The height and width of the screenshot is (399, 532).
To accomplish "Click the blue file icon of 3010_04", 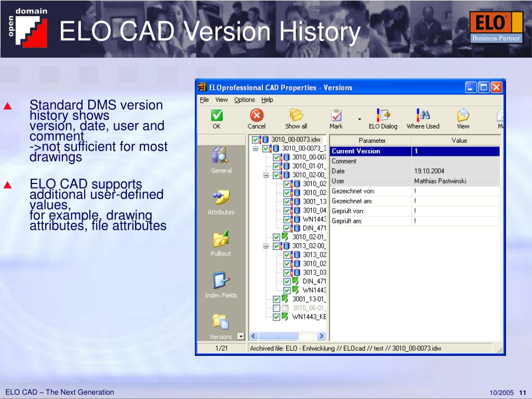I will coord(297,210).
